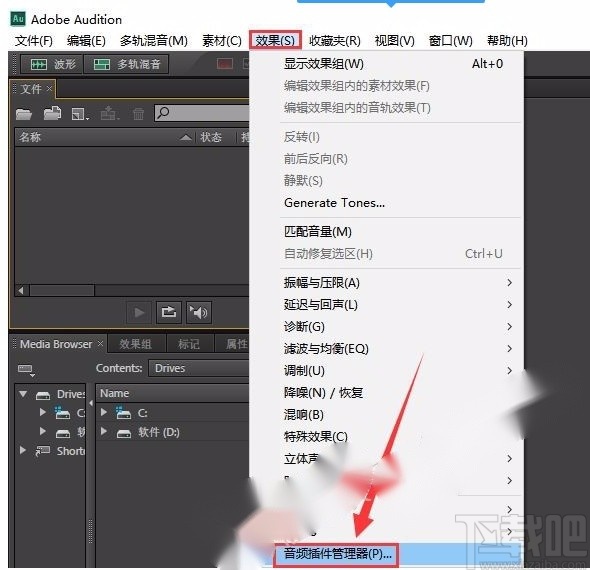Toggle the loop playback button
This screenshot has width=590, height=570.
[169, 312]
